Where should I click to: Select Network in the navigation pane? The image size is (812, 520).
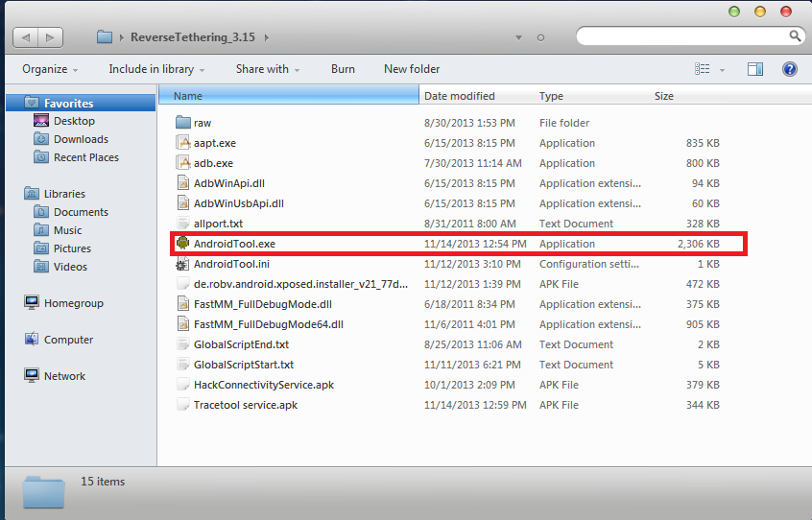point(64,376)
